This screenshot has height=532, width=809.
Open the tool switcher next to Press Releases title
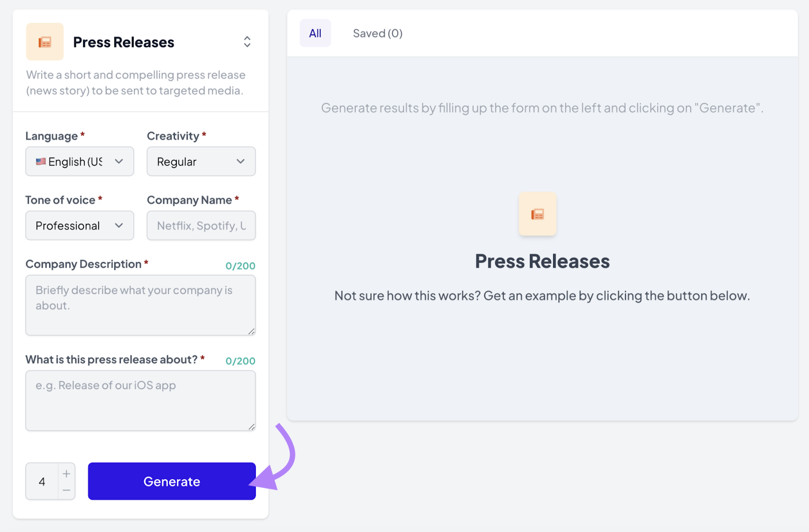point(247,41)
